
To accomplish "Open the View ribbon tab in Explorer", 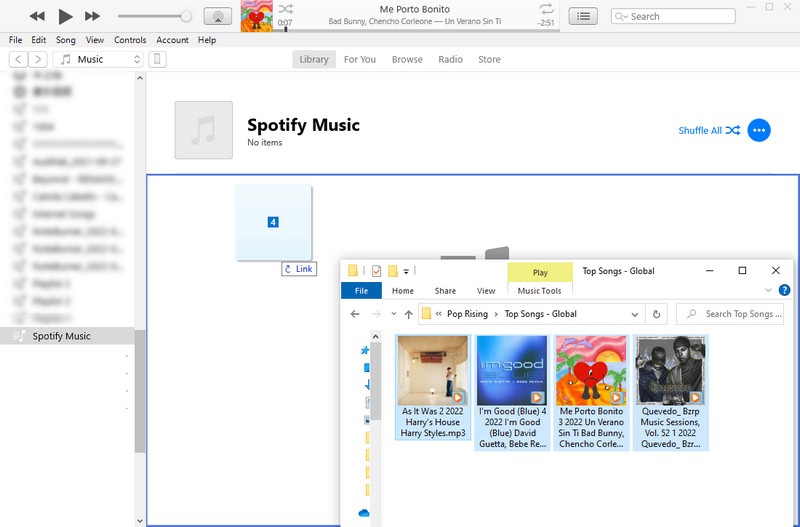I will tap(486, 291).
